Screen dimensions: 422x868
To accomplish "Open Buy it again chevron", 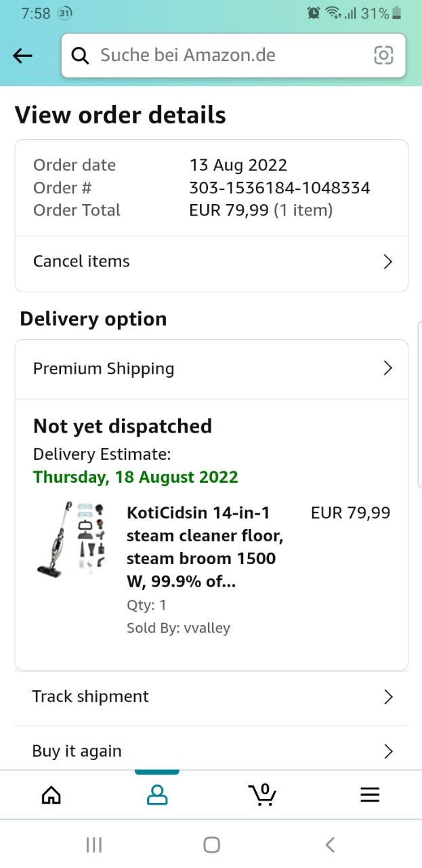I will [x=387, y=751].
